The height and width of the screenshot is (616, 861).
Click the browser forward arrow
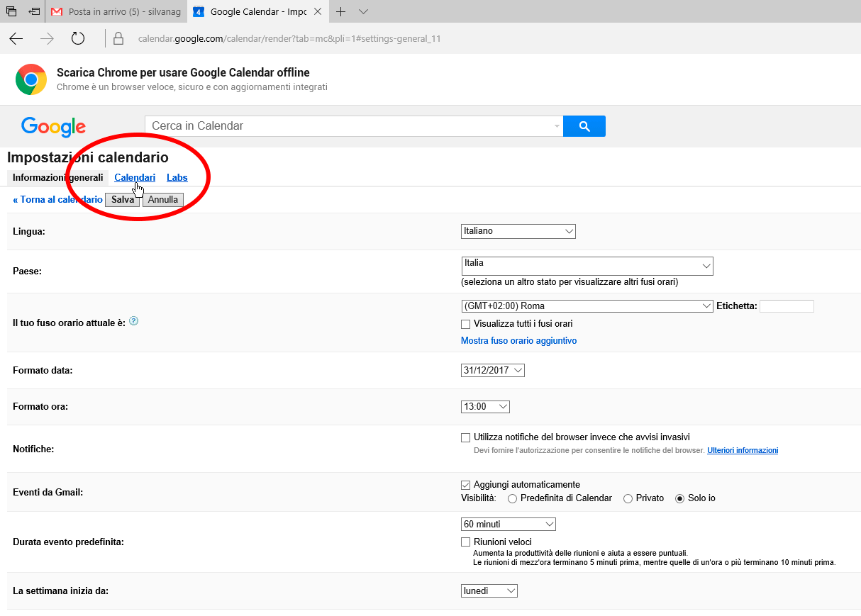48,38
